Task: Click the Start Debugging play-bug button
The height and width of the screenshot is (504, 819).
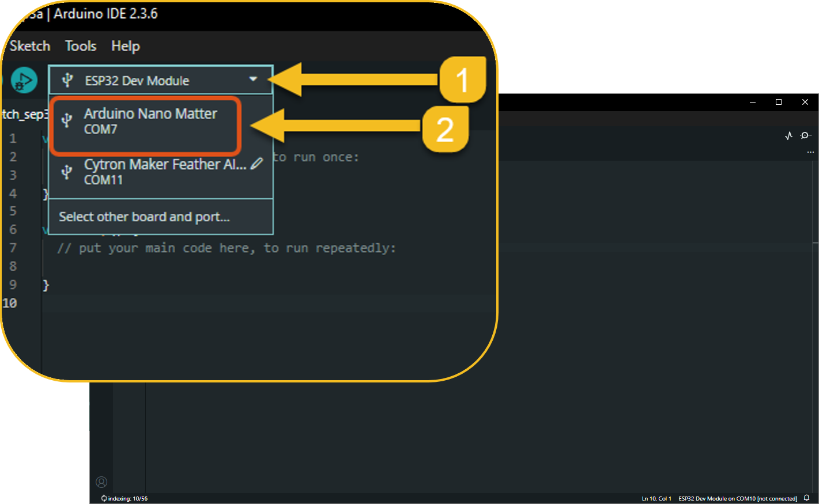Action: [24, 80]
